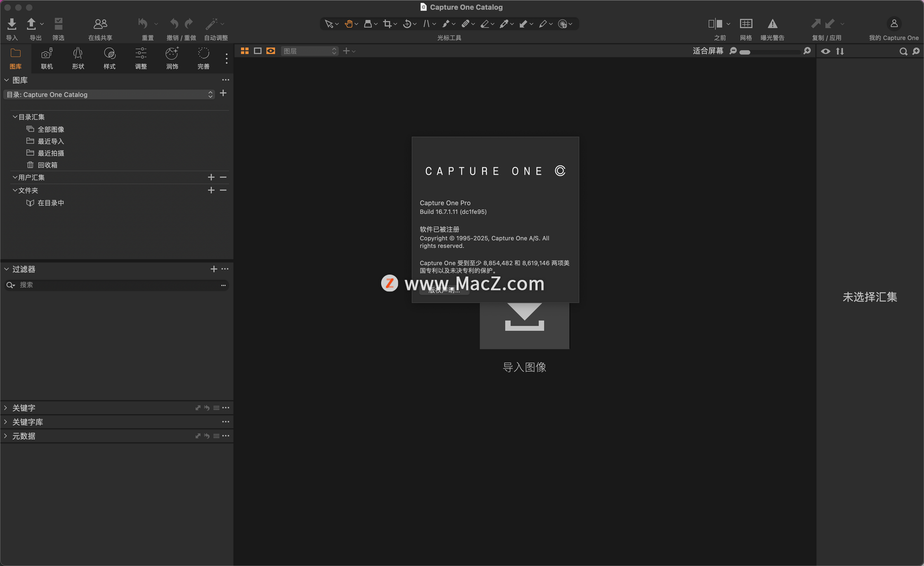Viewport: 924px width, 566px height.
Task: Select All Images (全部图像) in the library
Action: point(51,129)
